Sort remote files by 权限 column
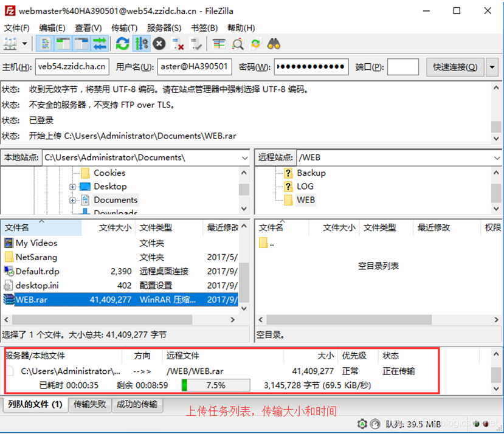The height and width of the screenshot is (434, 504). pos(492,227)
